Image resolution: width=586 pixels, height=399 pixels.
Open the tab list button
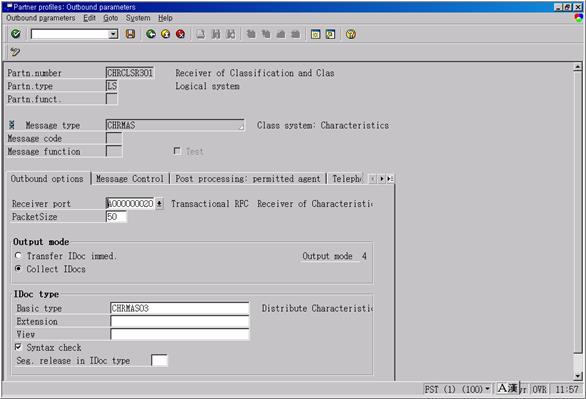point(390,179)
